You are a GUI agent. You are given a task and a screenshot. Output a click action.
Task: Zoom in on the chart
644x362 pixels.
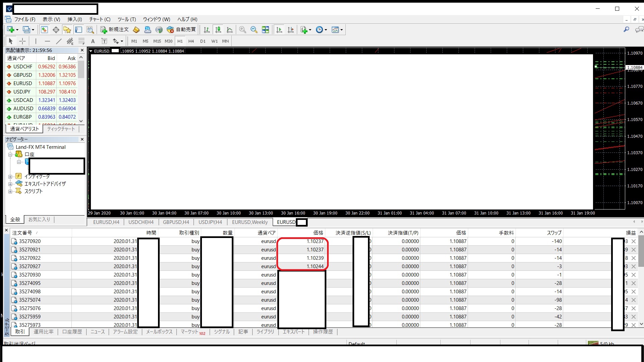point(243,29)
